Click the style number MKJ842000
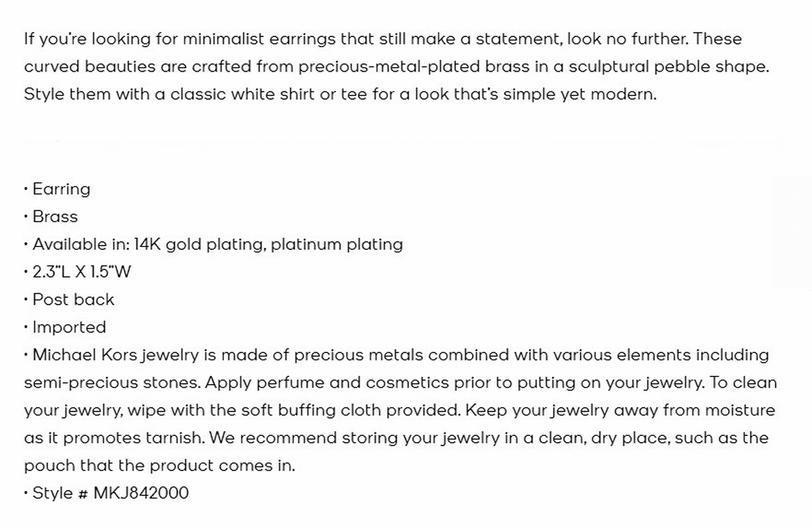The image size is (812, 528). (141, 493)
